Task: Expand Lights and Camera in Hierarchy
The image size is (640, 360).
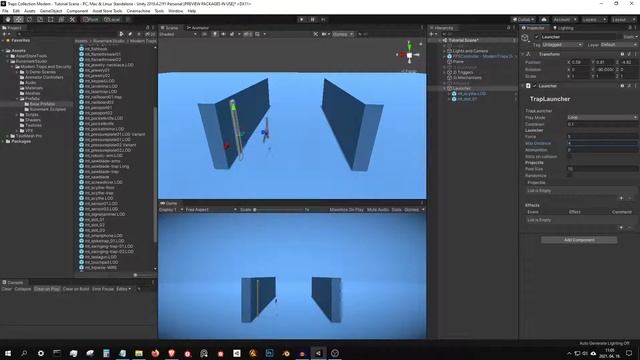Action: point(444,51)
